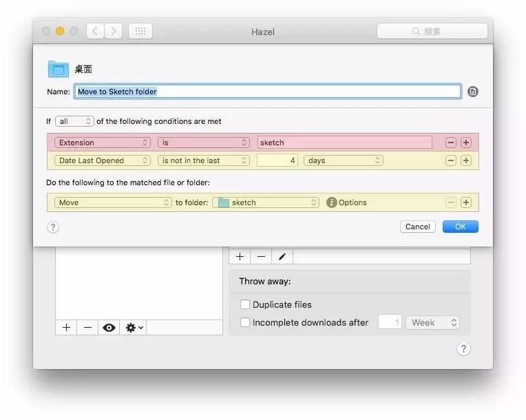The image size is (526, 420).
Task: Click the back navigation arrow in toolbar
Action: pyautogui.click(x=95, y=31)
